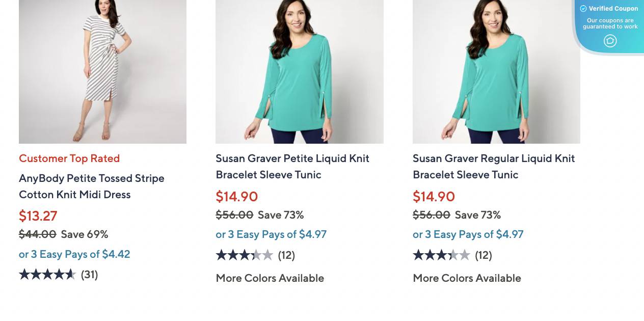Open the Susan Graver Petite Liquid Knit Tunic page
This screenshot has width=644, height=321.
292,167
